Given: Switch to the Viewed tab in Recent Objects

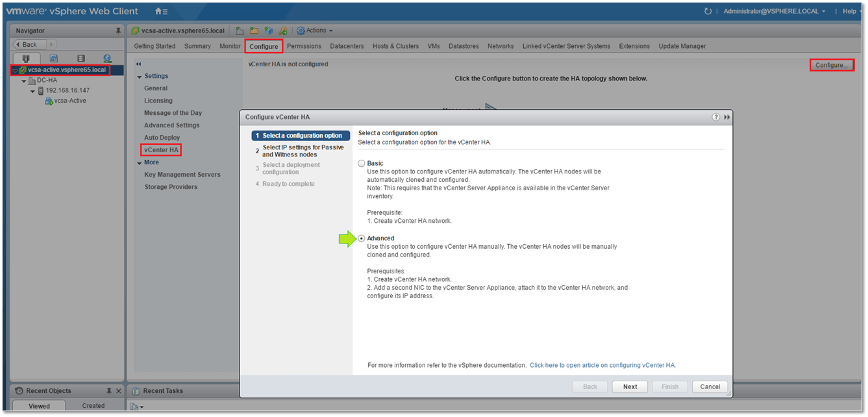Looking at the screenshot, I should coord(39,406).
